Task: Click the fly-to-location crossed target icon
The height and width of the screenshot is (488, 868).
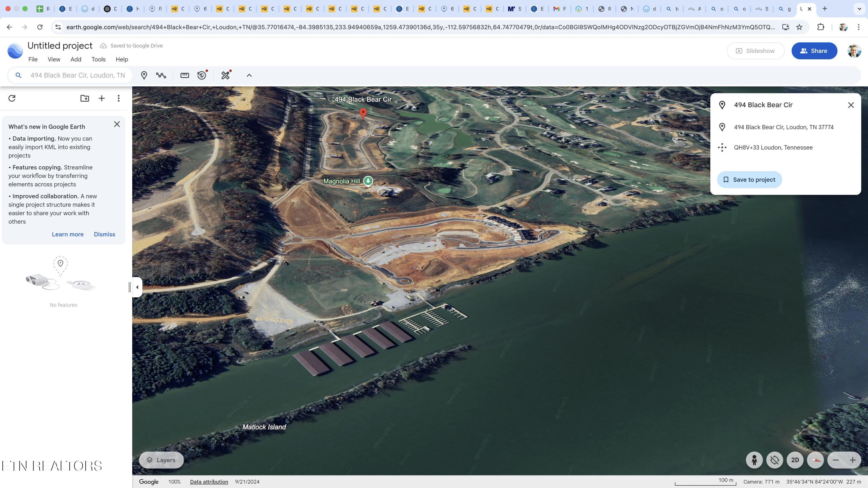Action: [x=774, y=460]
